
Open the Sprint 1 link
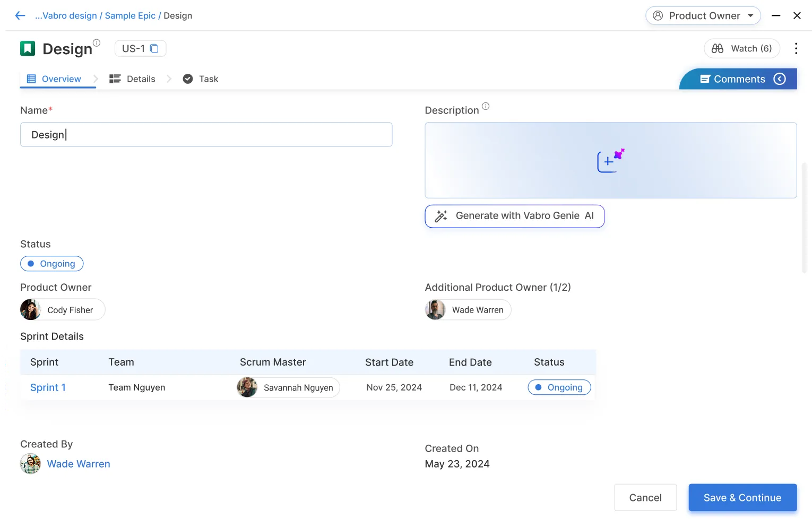point(48,387)
